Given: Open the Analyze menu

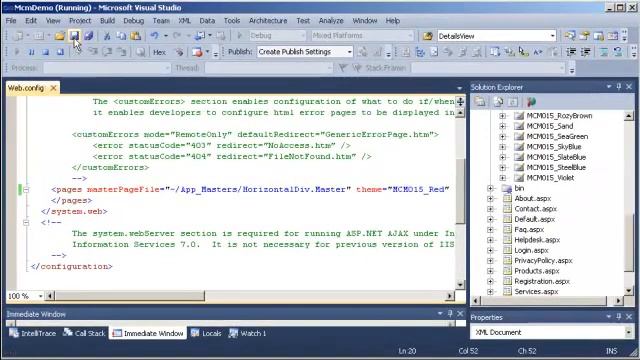Looking at the screenshot, I should coord(331,20).
